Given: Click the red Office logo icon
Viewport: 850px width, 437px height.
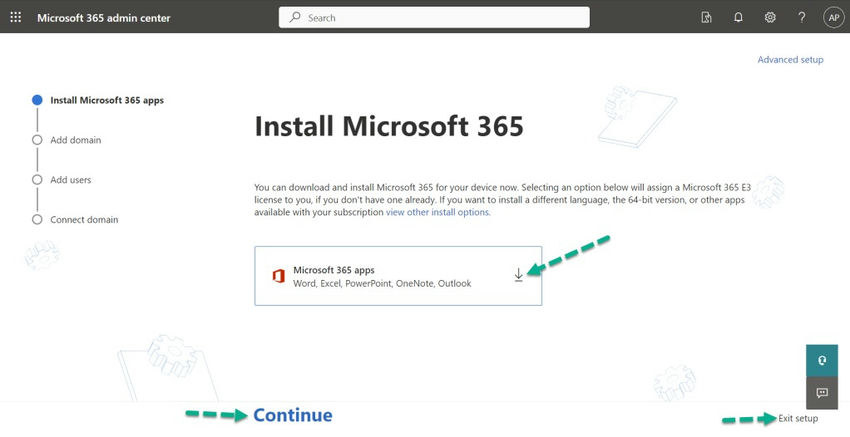Looking at the screenshot, I should (279, 276).
